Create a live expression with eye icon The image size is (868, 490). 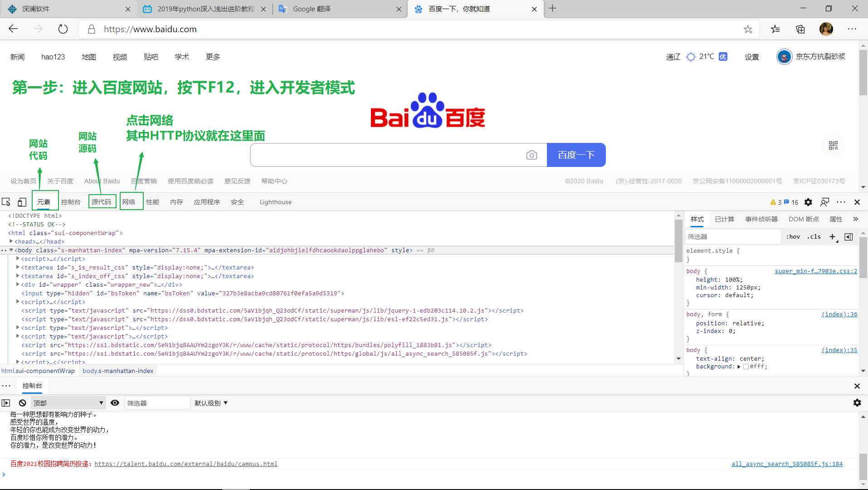(x=115, y=403)
